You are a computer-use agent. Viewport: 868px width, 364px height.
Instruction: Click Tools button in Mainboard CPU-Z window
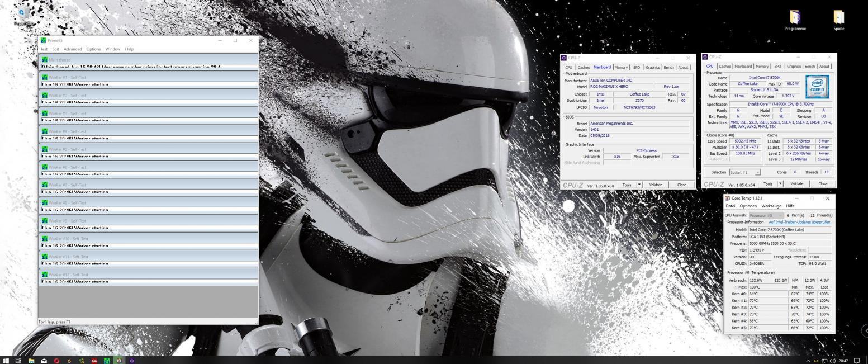628,185
